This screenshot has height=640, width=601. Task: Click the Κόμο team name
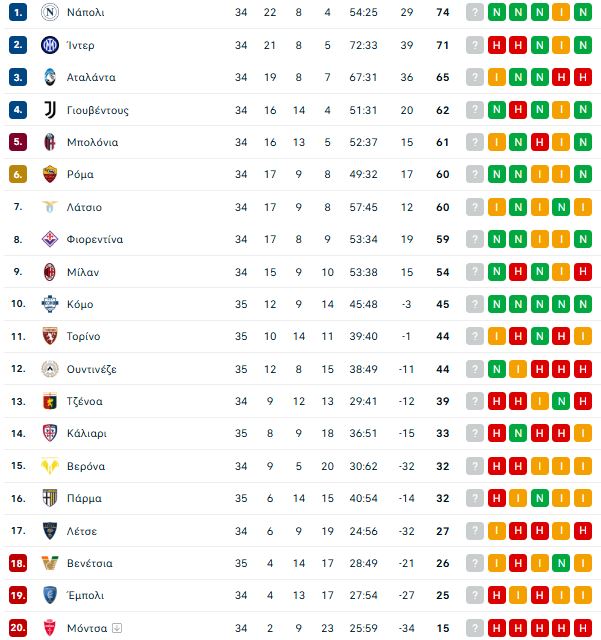tap(80, 304)
